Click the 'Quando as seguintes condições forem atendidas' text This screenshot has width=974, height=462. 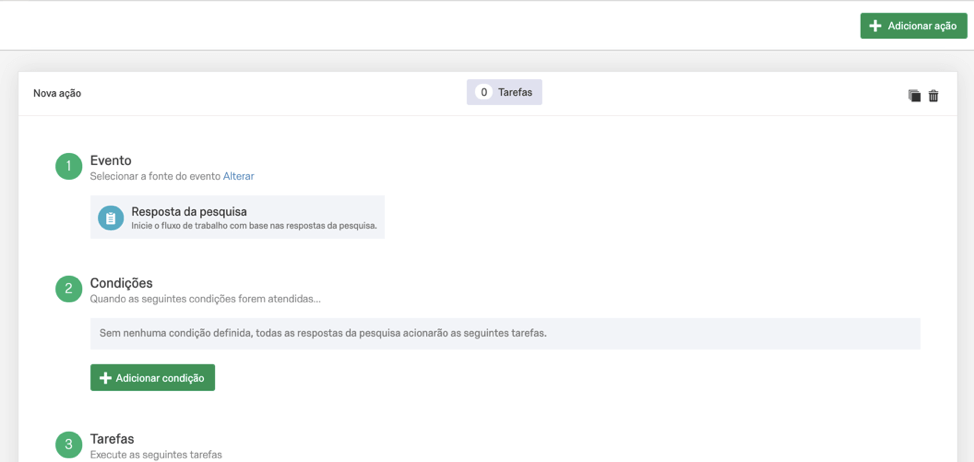(x=205, y=299)
